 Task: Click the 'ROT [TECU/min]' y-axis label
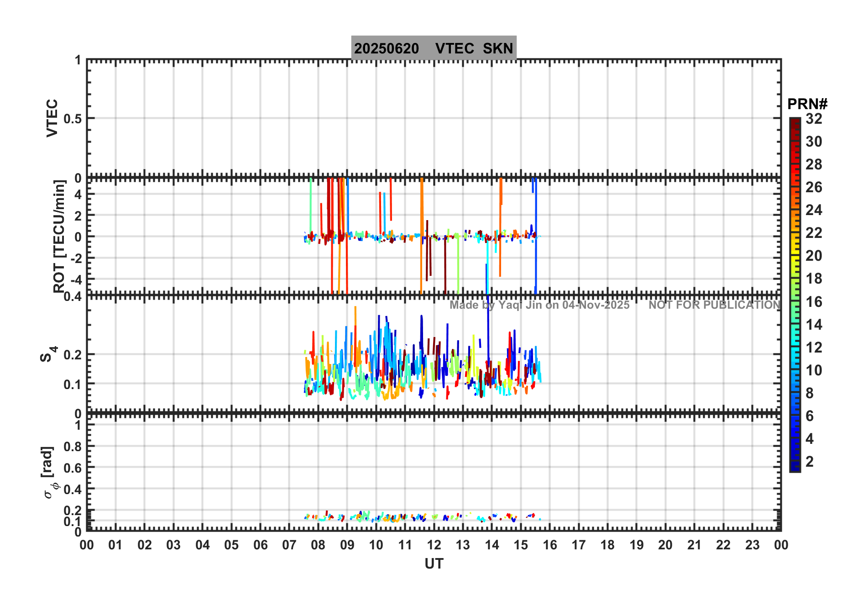59,236
